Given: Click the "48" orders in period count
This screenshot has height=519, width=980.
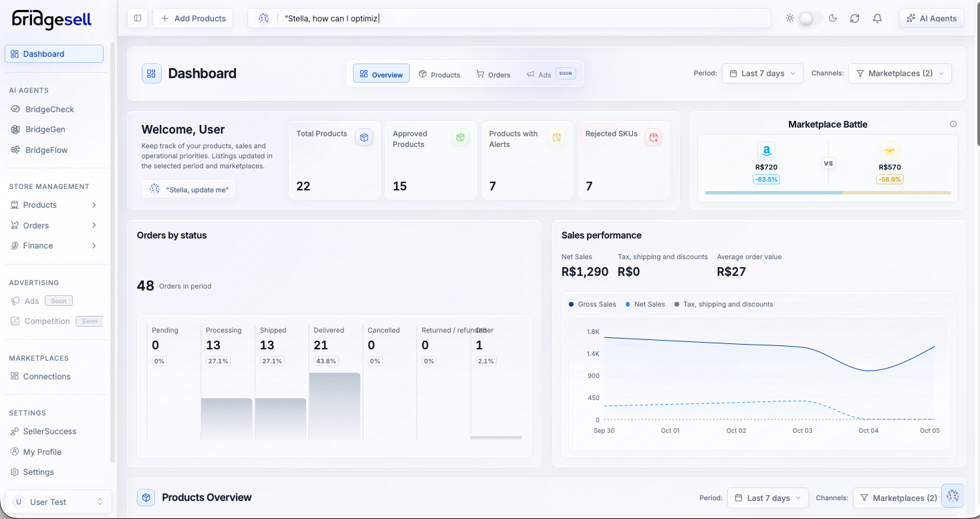Looking at the screenshot, I should 146,286.
